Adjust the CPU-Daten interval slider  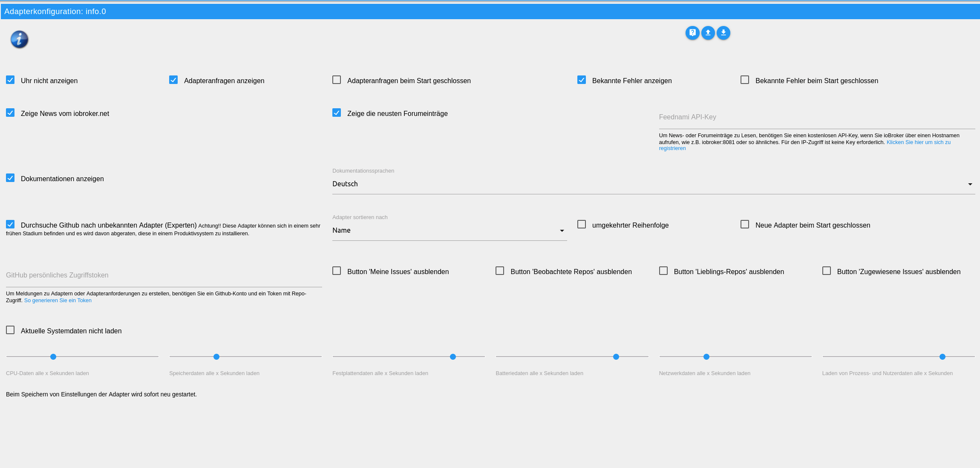click(x=53, y=356)
